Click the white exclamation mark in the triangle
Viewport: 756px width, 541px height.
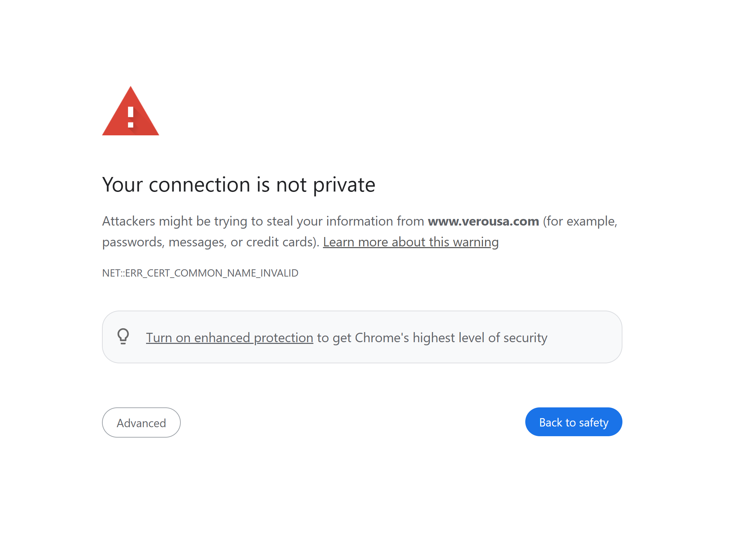[131, 117]
